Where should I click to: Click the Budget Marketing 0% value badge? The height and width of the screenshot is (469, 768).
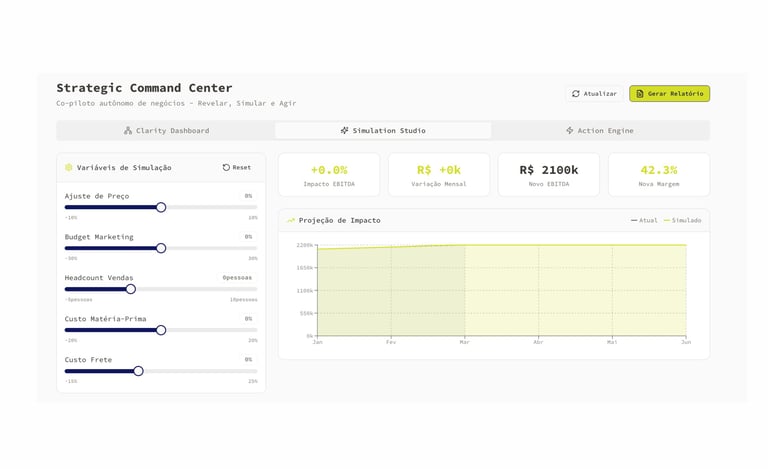248,237
